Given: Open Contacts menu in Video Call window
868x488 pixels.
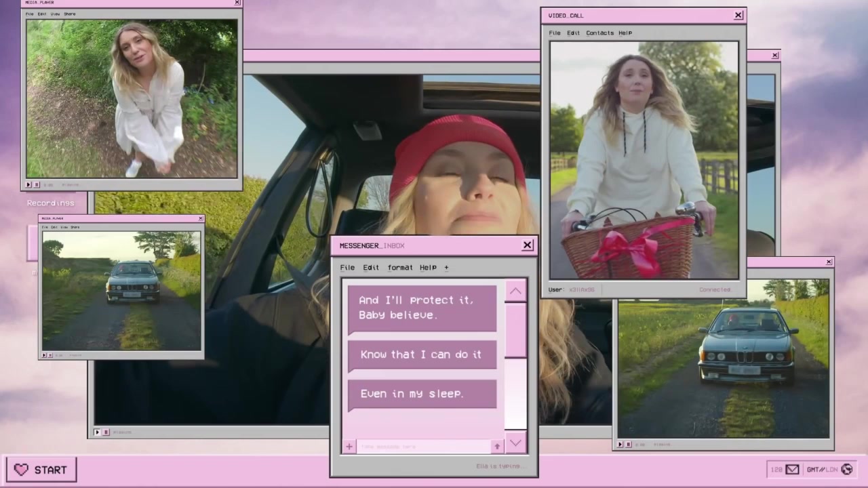Looking at the screenshot, I should pos(599,33).
